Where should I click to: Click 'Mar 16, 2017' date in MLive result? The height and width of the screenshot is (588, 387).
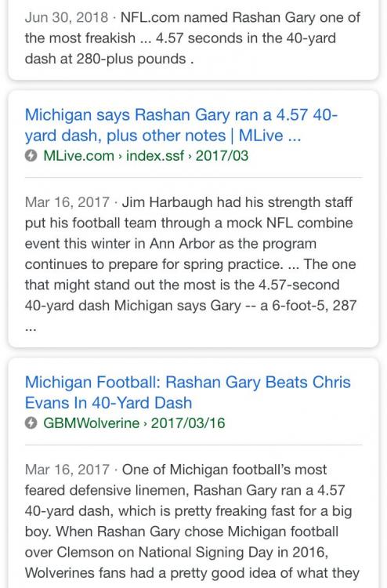pyautogui.click(x=67, y=202)
